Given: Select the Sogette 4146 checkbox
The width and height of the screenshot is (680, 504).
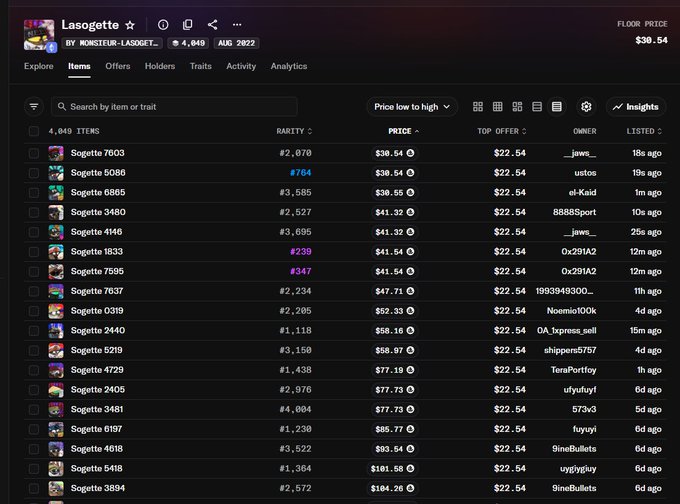Looking at the screenshot, I should [34, 232].
